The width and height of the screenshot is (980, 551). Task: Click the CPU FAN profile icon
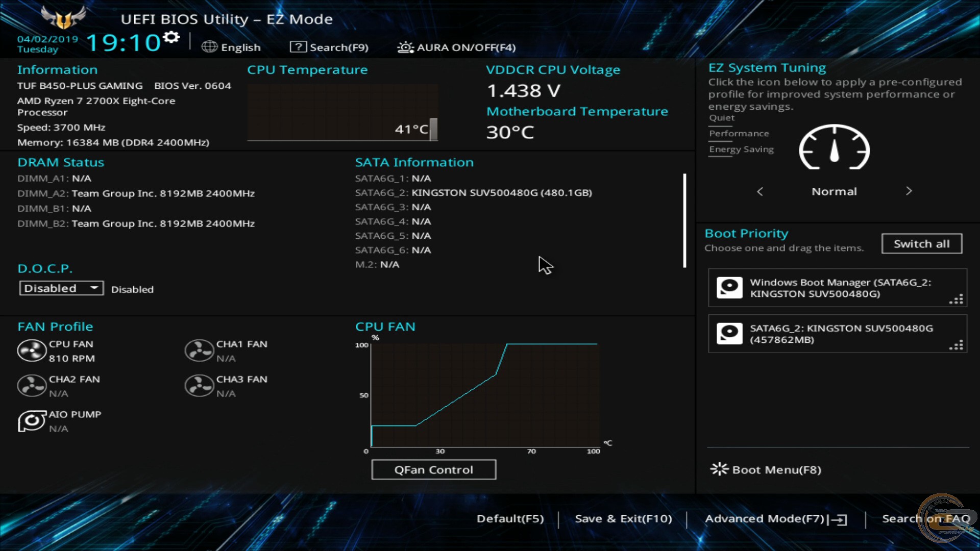click(x=32, y=351)
